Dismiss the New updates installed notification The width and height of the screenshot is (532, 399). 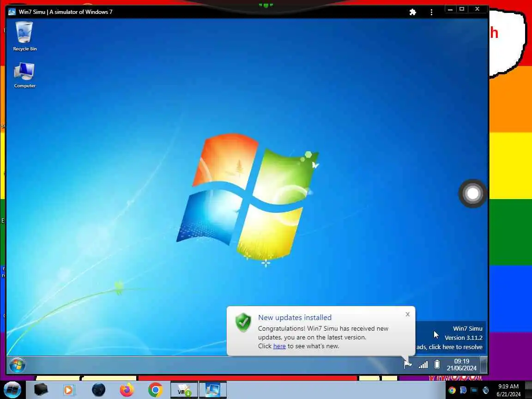pyautogui.click(x=407, y=314)
